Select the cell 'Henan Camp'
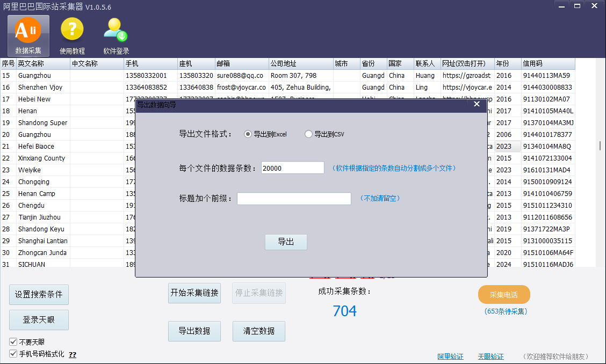Image resolution: width=606 pixels, height=364 pixels. tap(44, 194)
